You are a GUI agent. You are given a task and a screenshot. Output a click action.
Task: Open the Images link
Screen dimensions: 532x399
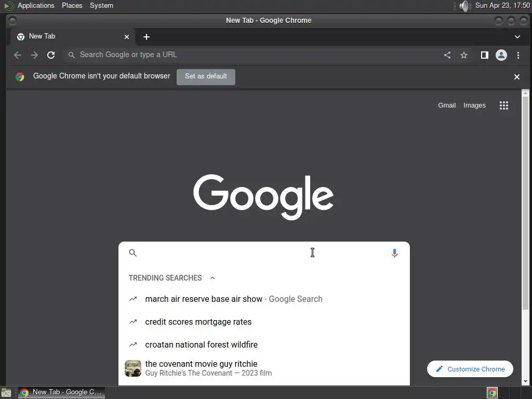pos(474,105)
